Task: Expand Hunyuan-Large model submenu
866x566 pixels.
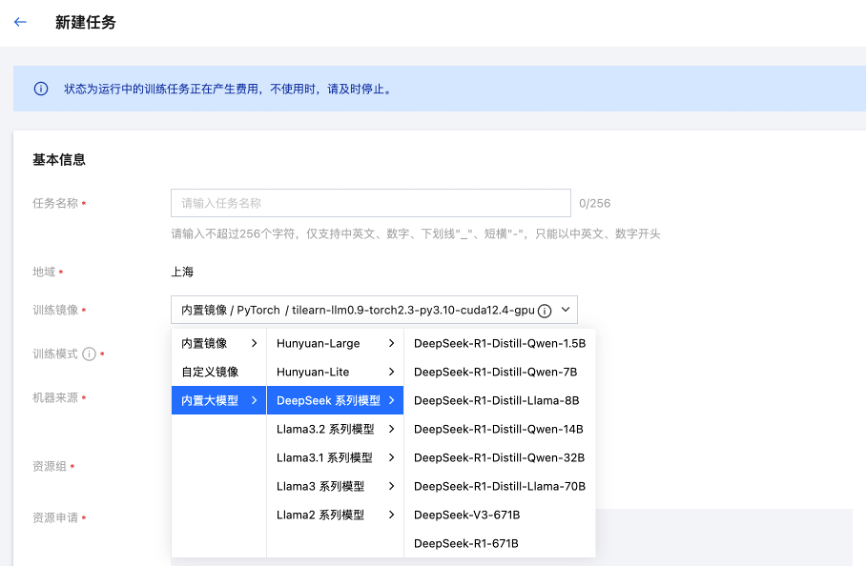Action: tap(334, 343)
